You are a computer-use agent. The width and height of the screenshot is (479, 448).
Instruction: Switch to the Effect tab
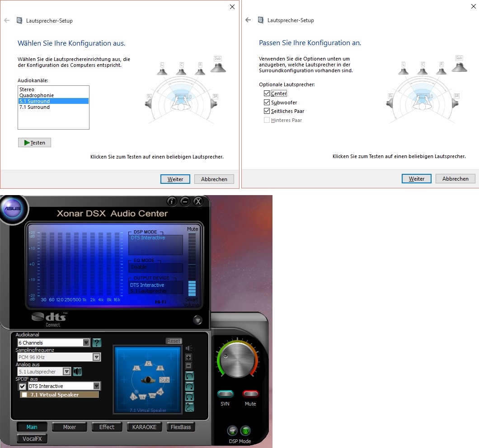[x=107, y=427]
